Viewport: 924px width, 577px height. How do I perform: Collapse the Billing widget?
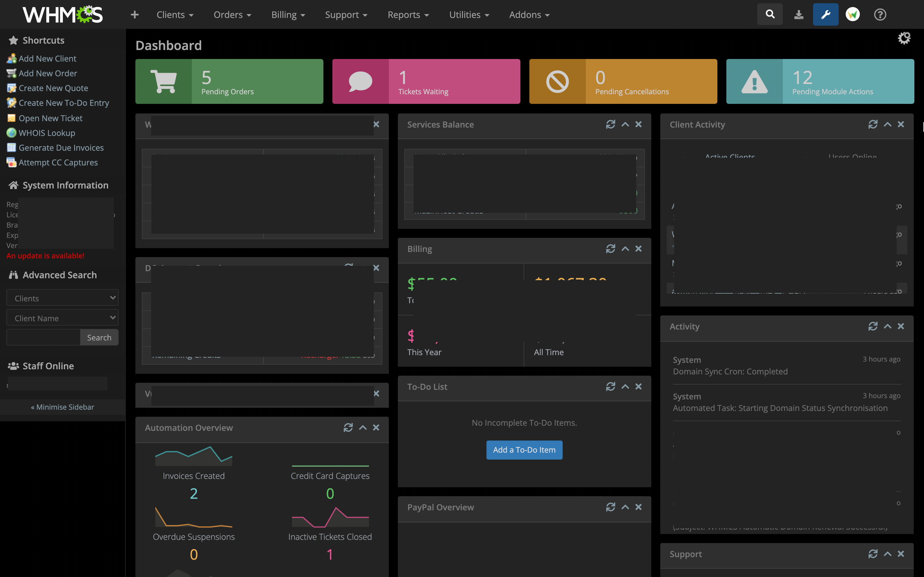(x=625, y=249)
